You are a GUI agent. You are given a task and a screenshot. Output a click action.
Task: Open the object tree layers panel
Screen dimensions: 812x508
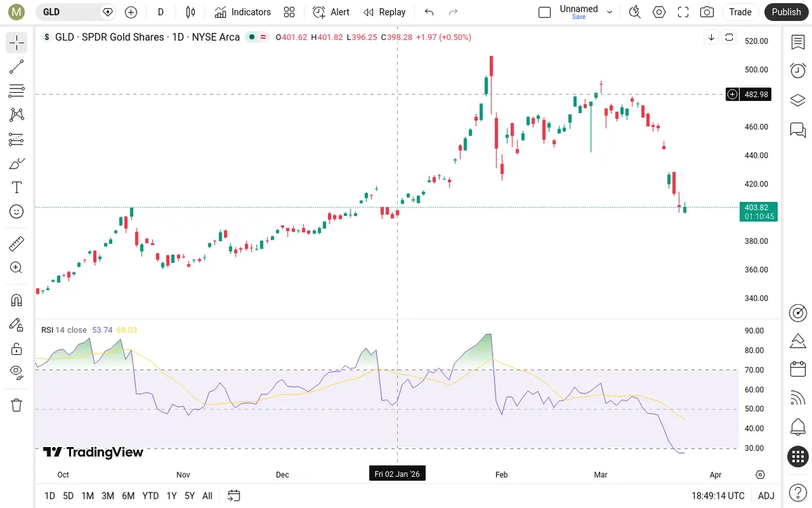pos(798,100)
